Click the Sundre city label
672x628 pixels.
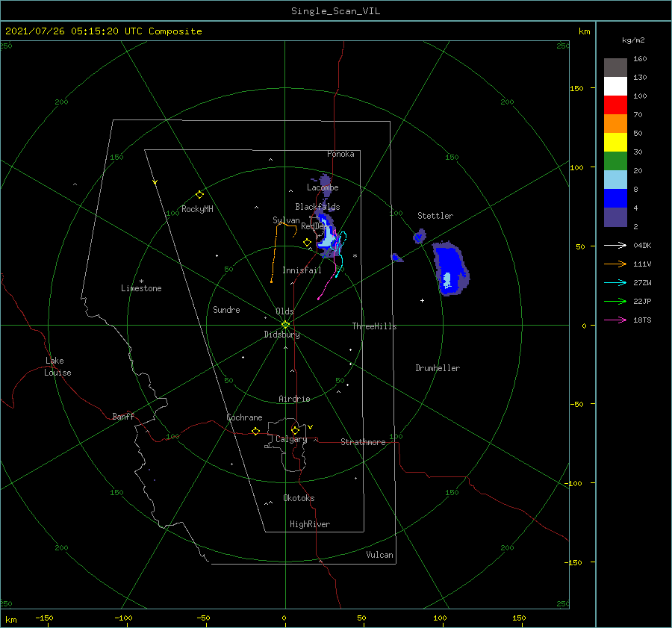coord(226,309)
